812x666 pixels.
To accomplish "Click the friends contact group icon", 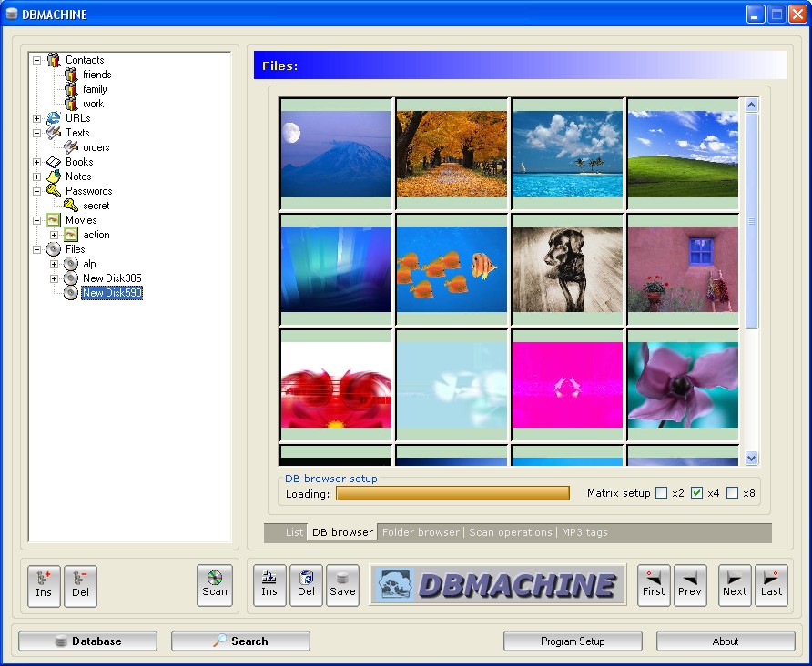I will (x=71, y=75).
